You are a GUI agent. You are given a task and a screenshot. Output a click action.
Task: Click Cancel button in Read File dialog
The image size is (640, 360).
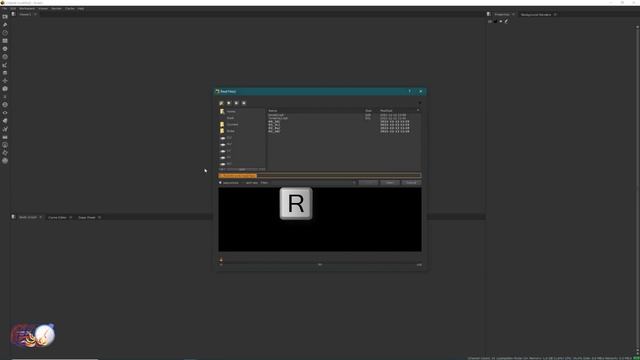click(411, 182)
